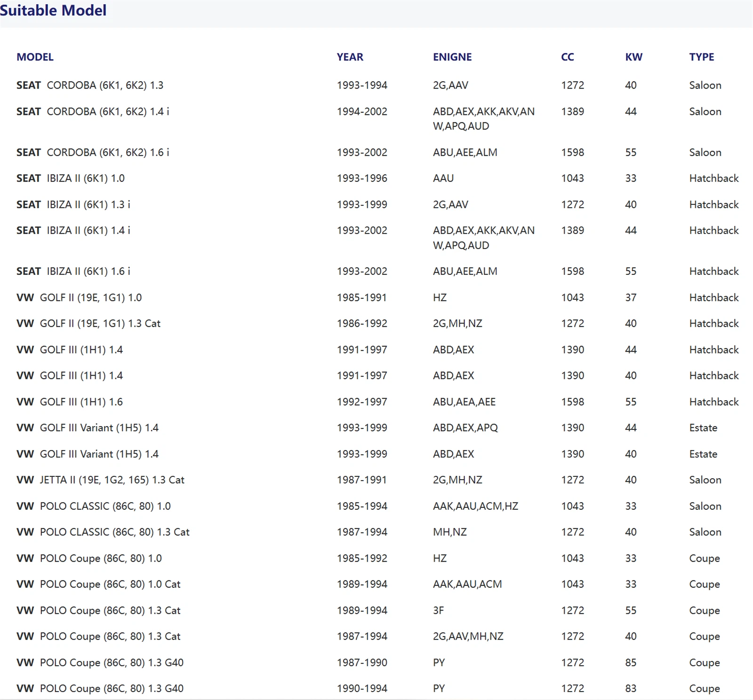Select 'VW GOLF III (1H1) 1.6' model cell

[70, 402]
